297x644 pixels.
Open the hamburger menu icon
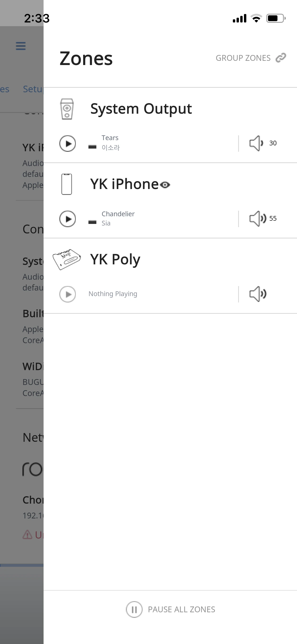[x=21, y=46]
